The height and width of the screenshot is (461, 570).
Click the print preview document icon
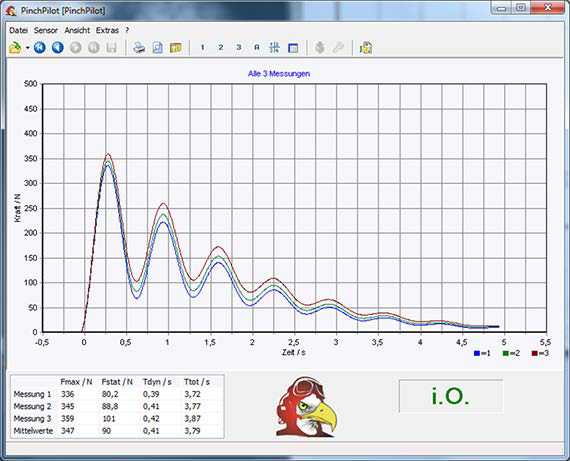[x=157, y=48]
